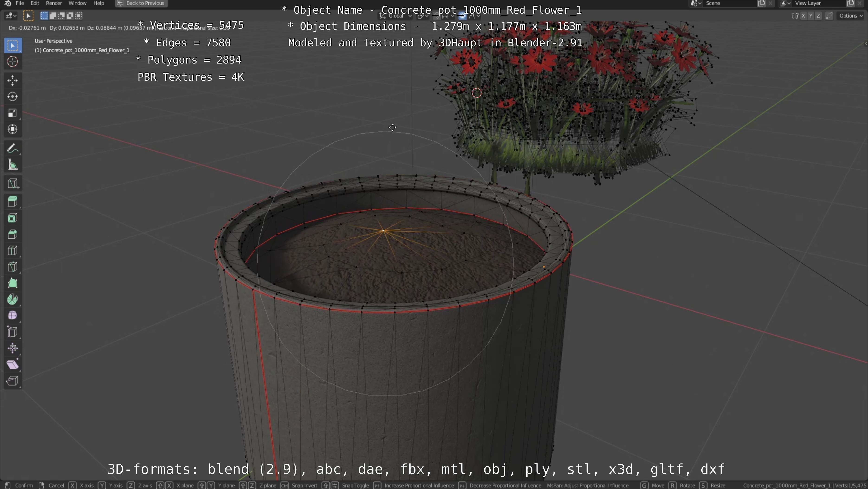Add a new view layer
The height and width of the screenshot is (489, 868).
coord(850,3)
